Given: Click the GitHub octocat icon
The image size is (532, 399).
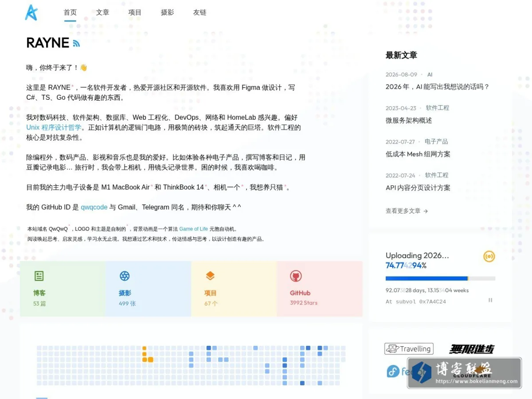Looking at the screenshot, I should [296, 276].
